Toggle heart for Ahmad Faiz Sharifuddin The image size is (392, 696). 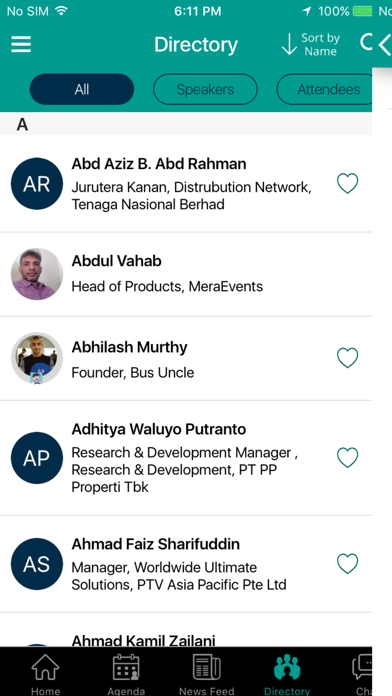pos(347,563)
